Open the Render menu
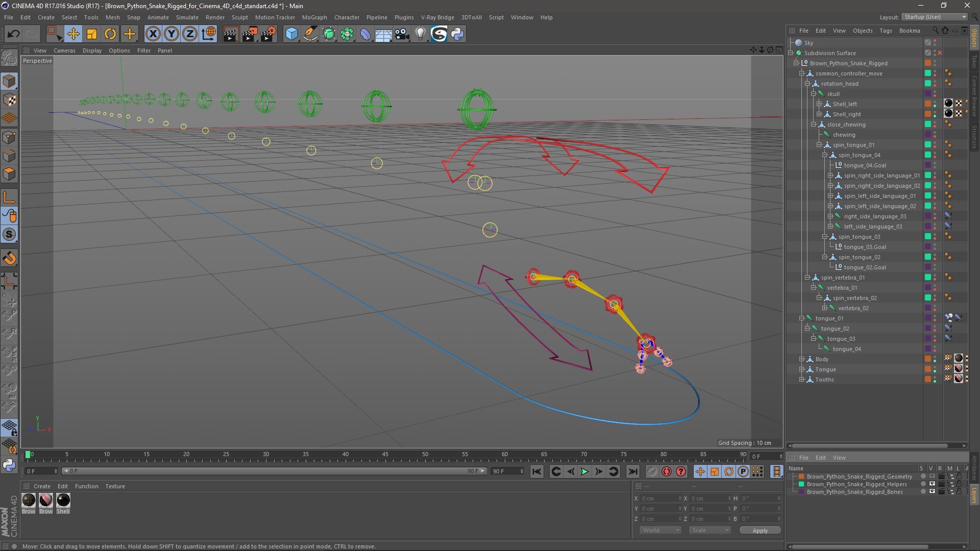The width and height of the screenshot is (980, 551). point(215,17)
